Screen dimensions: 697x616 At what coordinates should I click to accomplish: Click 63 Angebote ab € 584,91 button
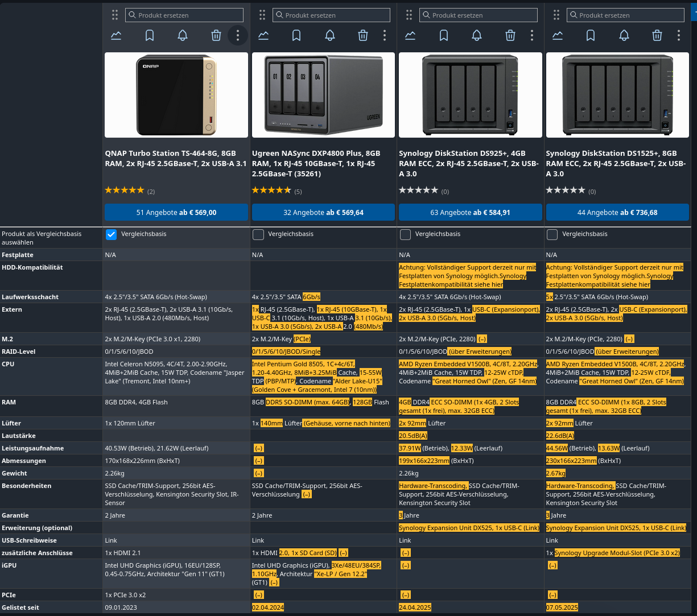coord(470,212)
